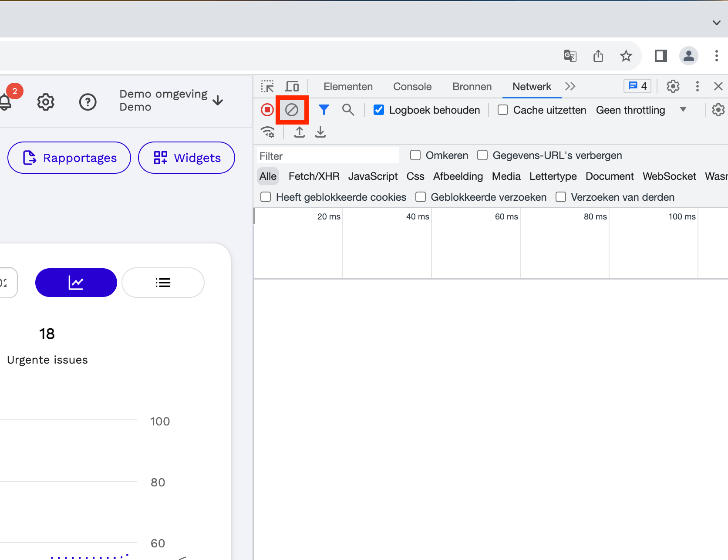This screenshot has width=728, height=560.
Task: Open the Widgets button
Action: pyautogui.click(x=186, y=158)
